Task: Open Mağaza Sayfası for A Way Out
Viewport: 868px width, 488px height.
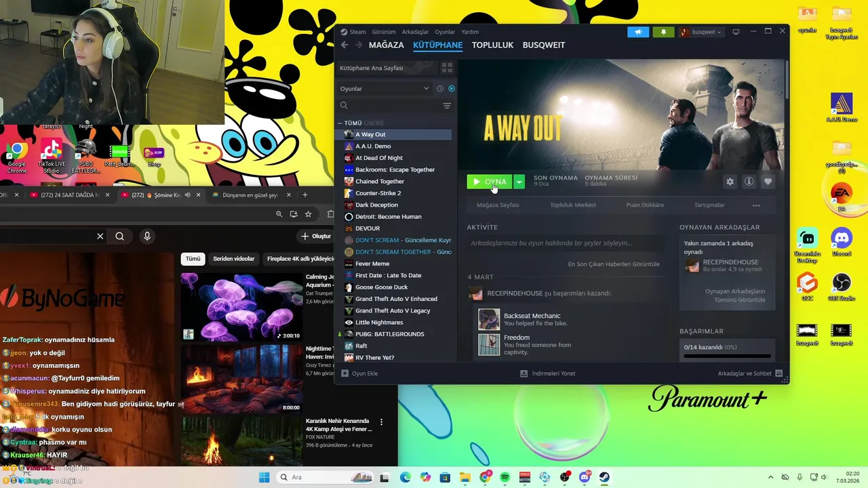Action: coord(498,205)
